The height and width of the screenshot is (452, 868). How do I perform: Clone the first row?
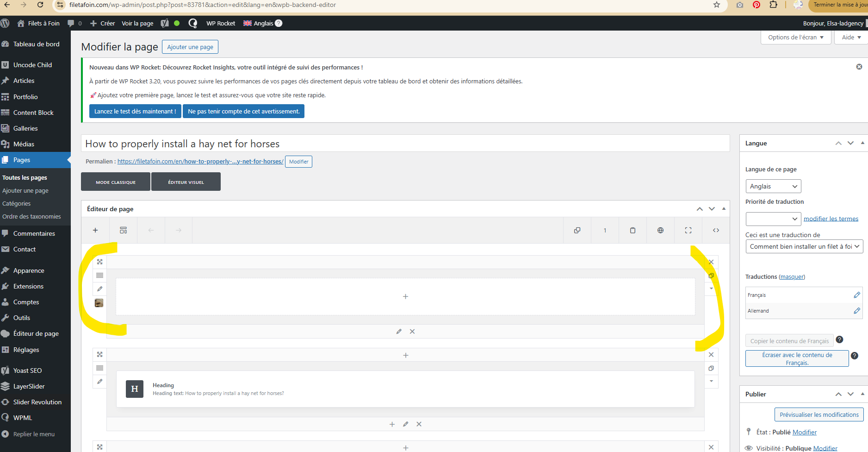pos(711,276)
